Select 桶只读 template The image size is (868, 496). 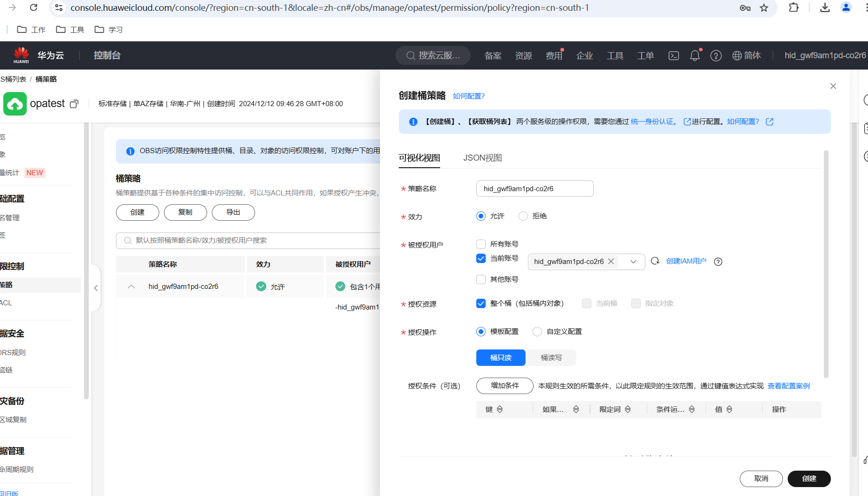point(501,358)
